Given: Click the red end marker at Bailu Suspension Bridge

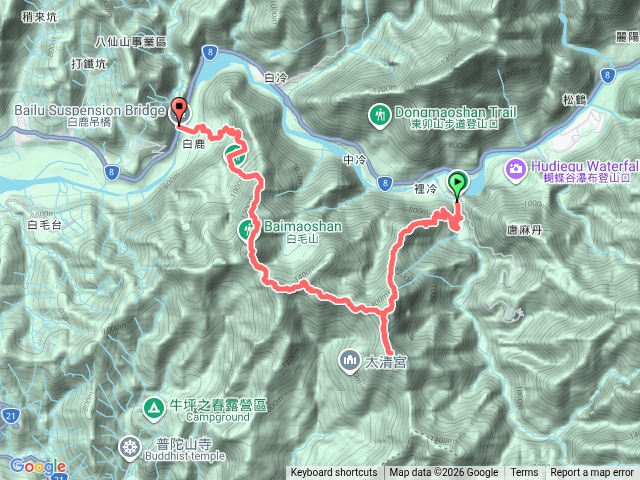Looking at the screenshot, I should click(x=179, y=109).
